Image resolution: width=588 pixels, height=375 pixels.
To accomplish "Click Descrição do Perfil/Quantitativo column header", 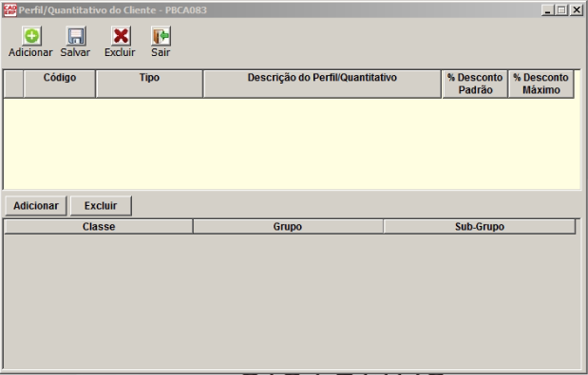I will pos(322,84).
